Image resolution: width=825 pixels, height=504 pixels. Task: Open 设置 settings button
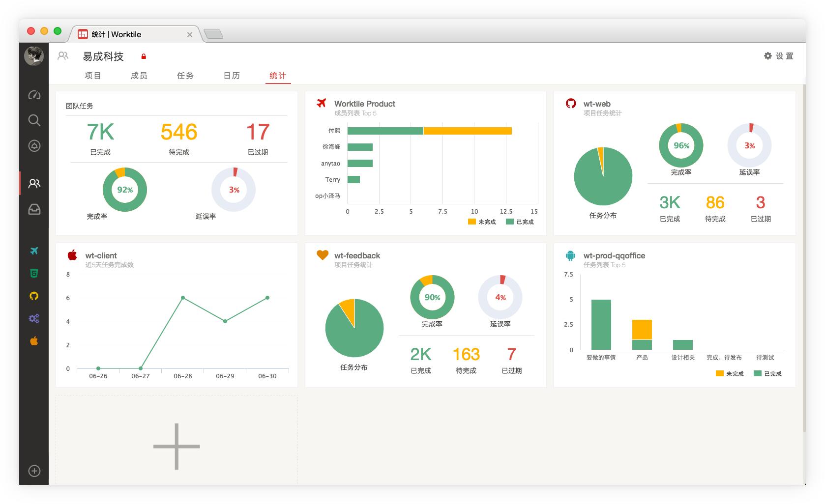click(779, 56)
